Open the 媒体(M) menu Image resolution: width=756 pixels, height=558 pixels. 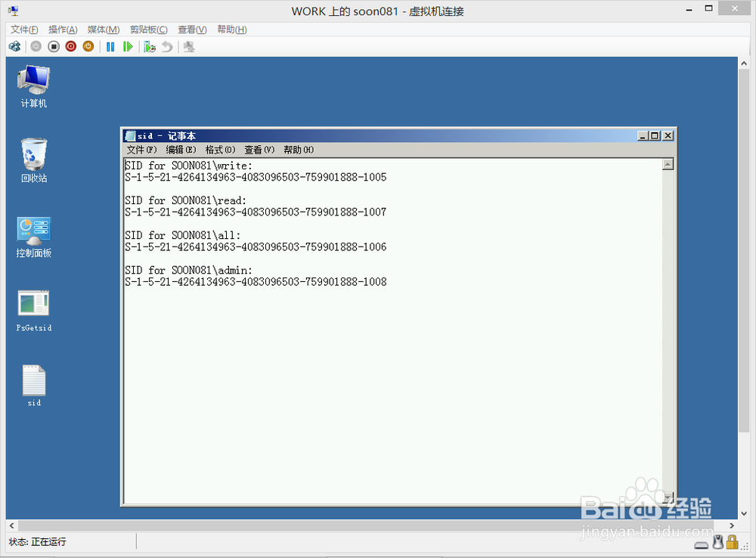pos(104,29)
